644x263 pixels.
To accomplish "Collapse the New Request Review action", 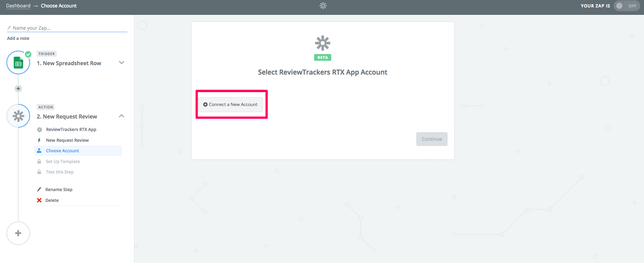I will coord(122,116).
